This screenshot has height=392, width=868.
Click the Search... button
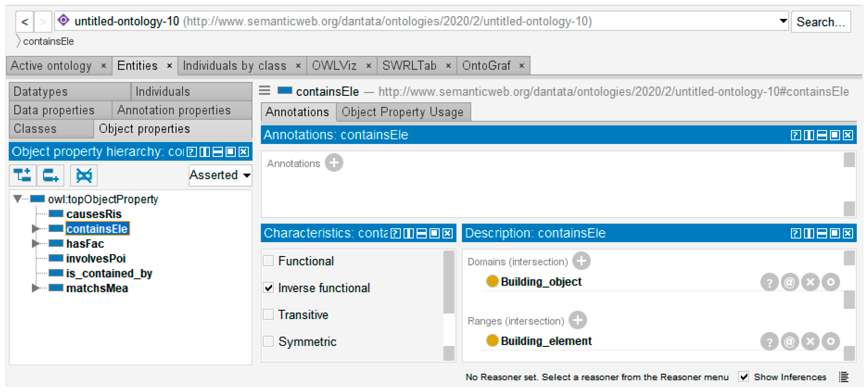click(x=820, y=22)
